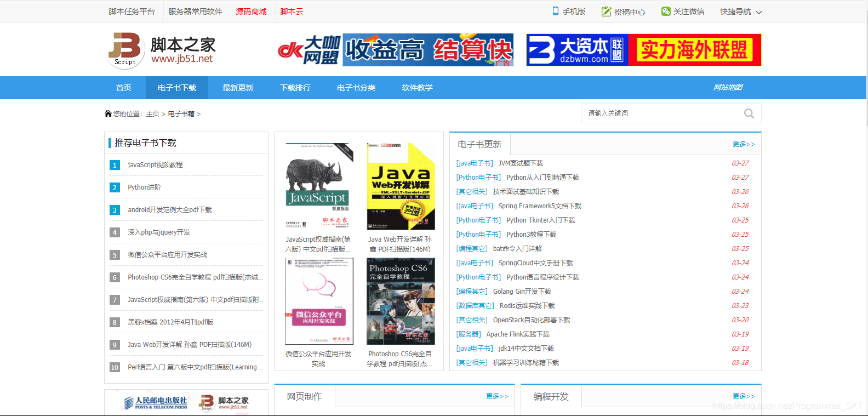This screenshot has height=416, width=868.
Task: Open the Python进阶 recommended item
Action: (x=145, y=187)
